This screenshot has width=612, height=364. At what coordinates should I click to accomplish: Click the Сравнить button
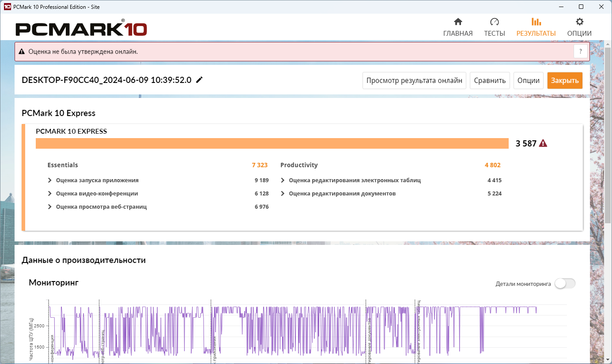[x=490, y=81]
